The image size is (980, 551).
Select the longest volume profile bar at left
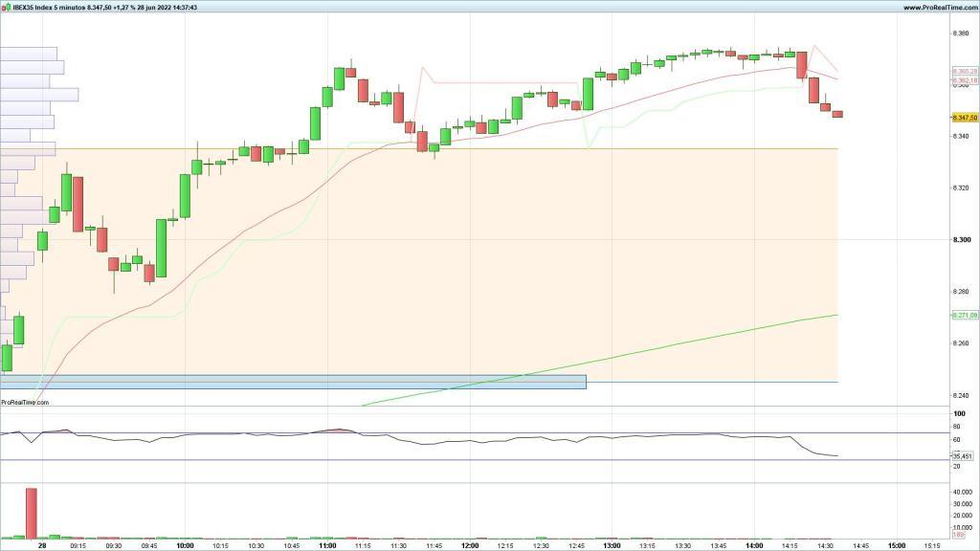point(38,95)
